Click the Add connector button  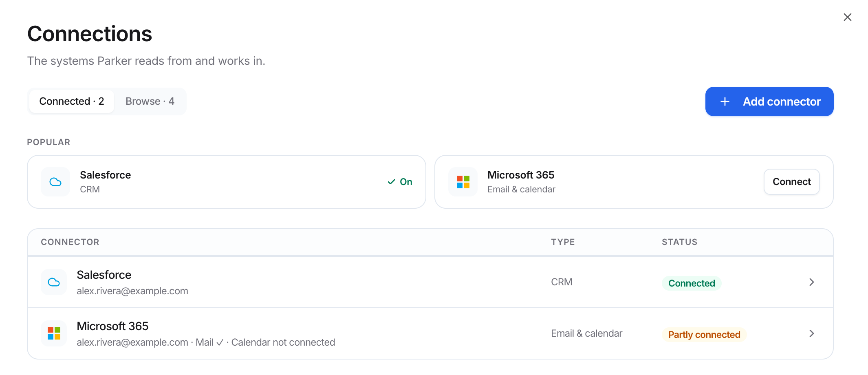[769, 101]
